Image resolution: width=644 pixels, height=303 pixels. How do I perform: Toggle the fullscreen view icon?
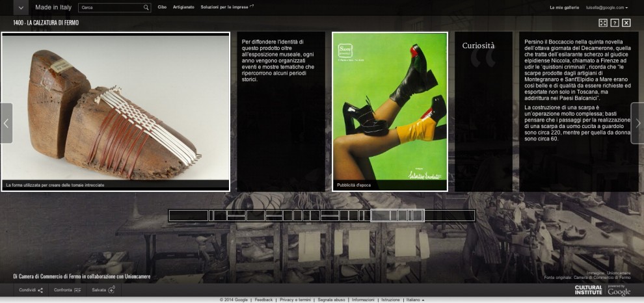click(x=603, y=23)
